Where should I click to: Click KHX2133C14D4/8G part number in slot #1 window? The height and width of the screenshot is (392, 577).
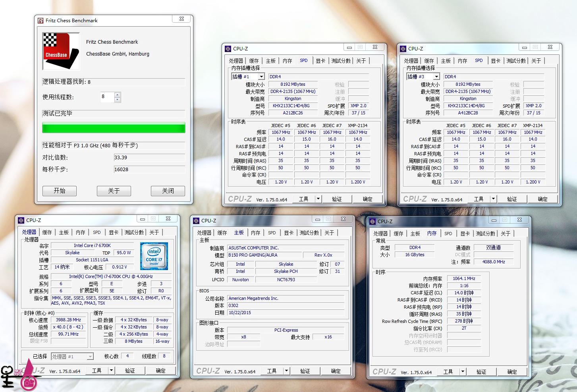click(293, 106)
